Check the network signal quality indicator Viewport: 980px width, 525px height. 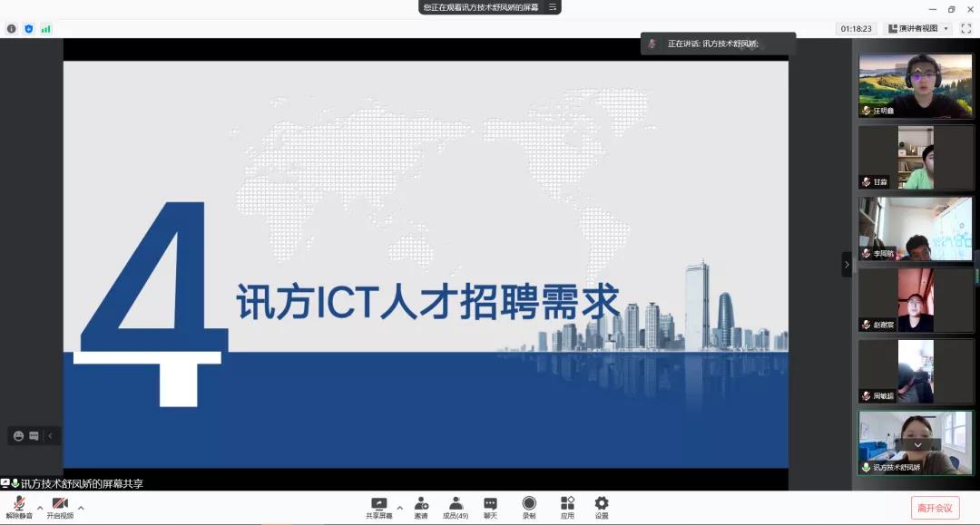pos(45,28)
